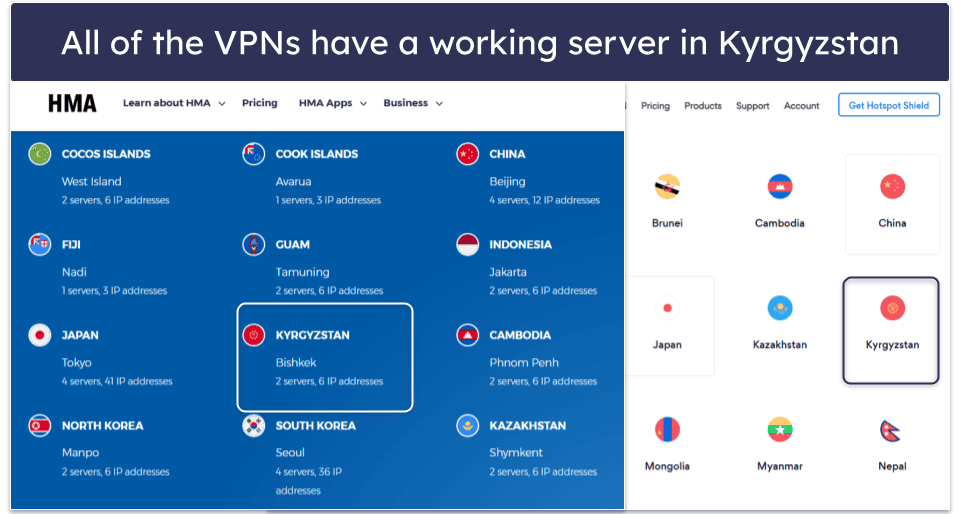Click the Kyrgyzstan flag in HMA list
Image resolution: width=960 pixels, height=514 pixels.
[253, 335]
